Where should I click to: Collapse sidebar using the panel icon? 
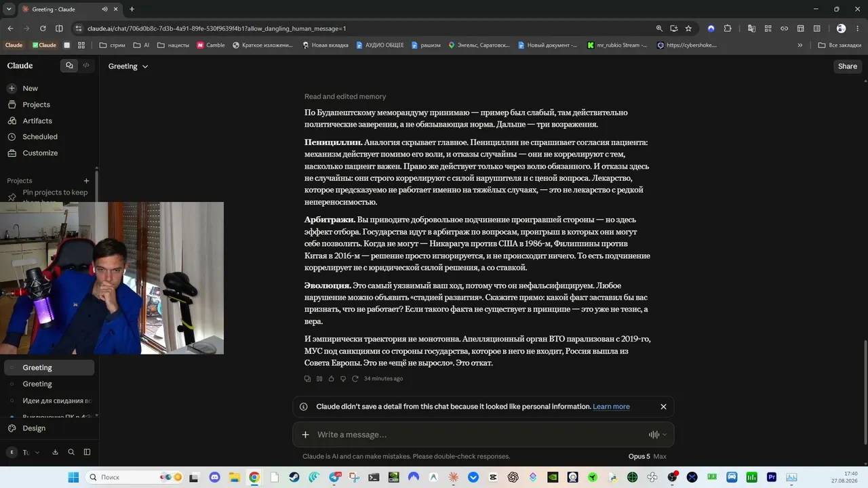tap(87, 452)
